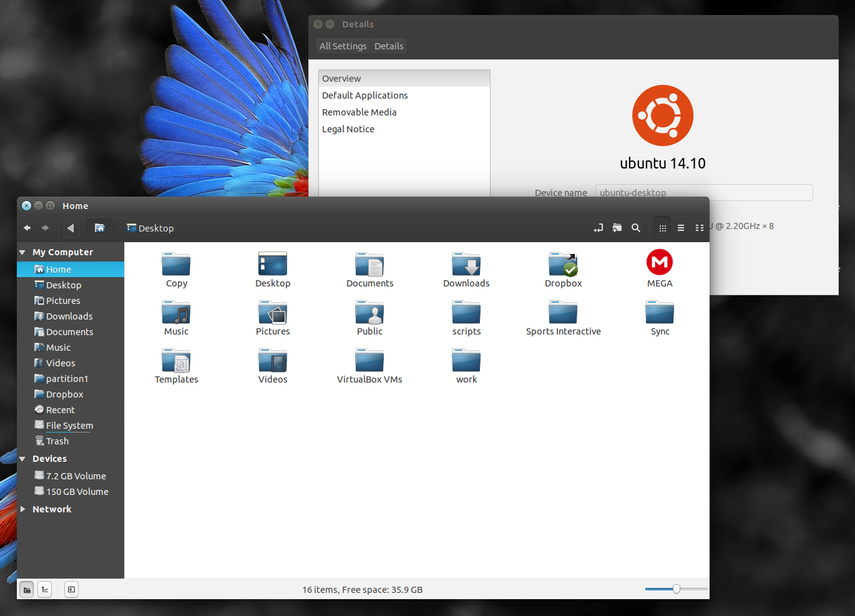Hide the sidebar using the status bar button

(x=72, y=589)
